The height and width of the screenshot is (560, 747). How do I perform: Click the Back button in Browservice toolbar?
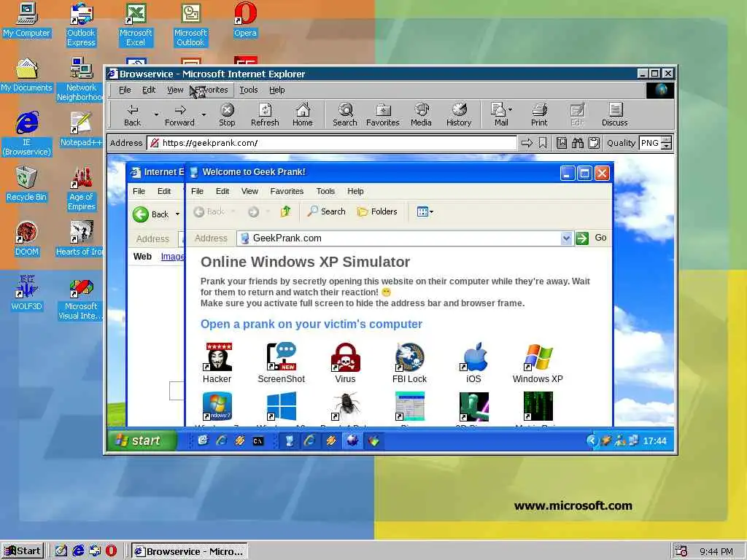133,115
